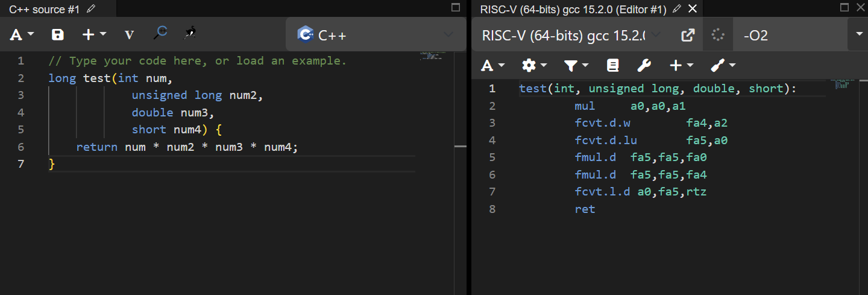The height and width of the screenshot is (295, 868).
Task: Close the RISC-V compiler tab
Action: click(692, 8)
